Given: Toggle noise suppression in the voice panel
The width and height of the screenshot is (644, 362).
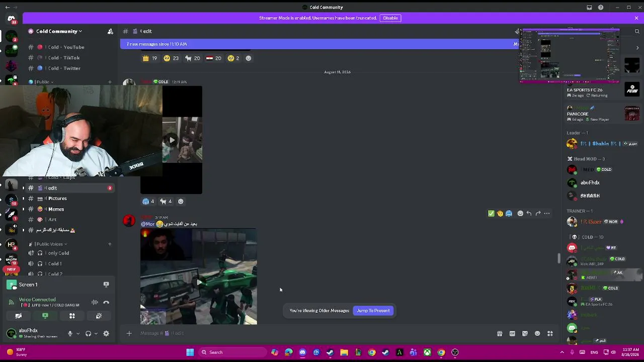Looking at the screenshot, I should (x=95, y=302).
